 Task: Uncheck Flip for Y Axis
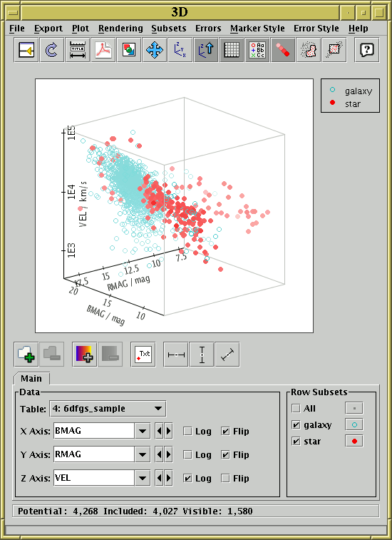click(225, 455)
